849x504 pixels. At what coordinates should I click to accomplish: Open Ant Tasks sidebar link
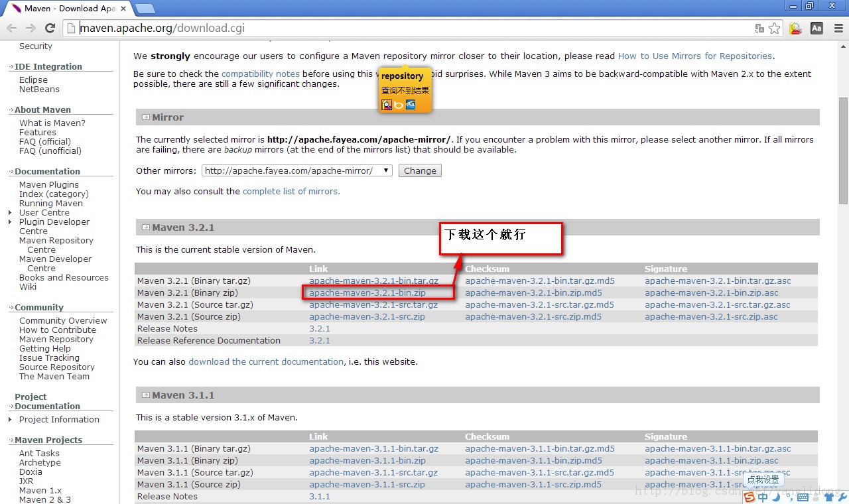(x=39, y=454)
